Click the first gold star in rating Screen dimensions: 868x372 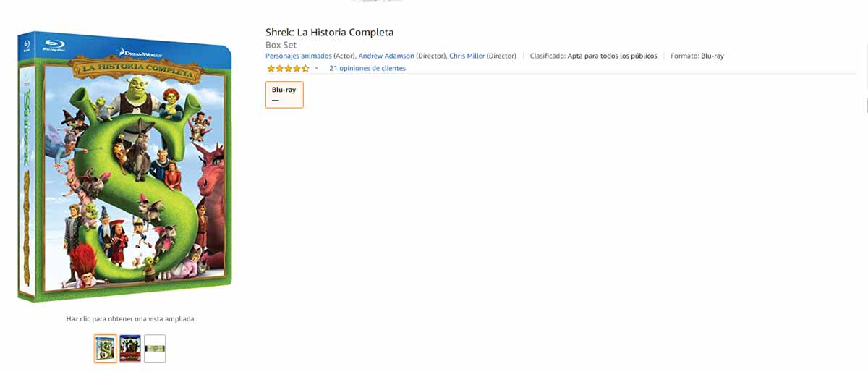(271, 69)
